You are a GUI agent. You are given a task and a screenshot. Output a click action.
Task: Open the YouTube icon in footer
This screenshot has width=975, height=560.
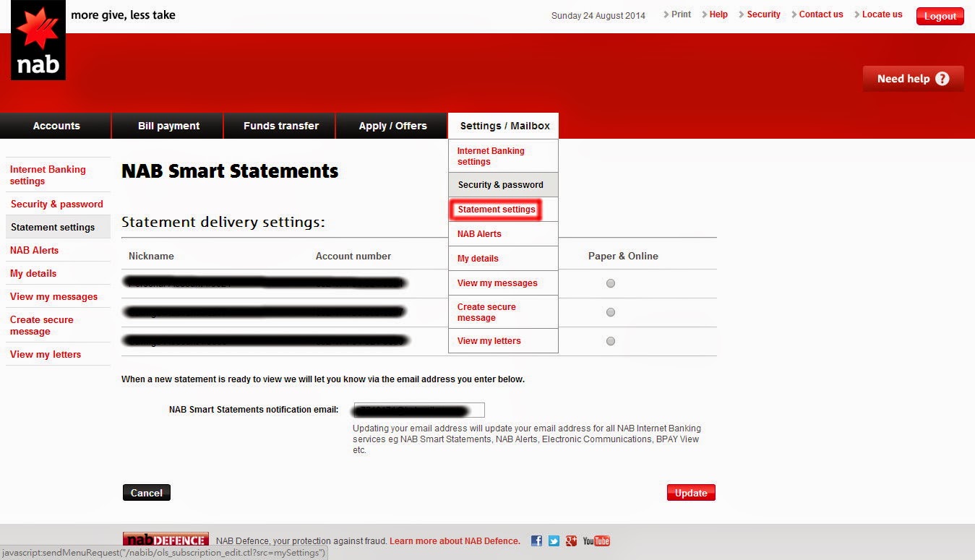coord(596,540)
